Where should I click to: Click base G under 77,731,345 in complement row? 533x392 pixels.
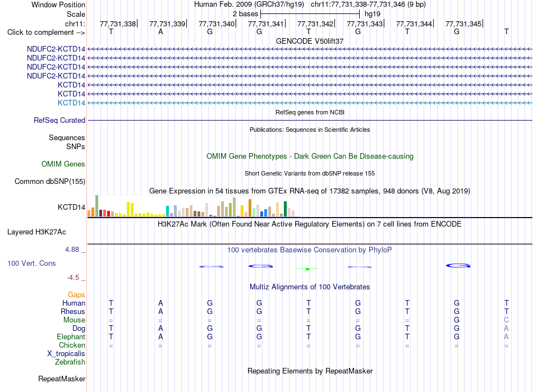(457, 31)
